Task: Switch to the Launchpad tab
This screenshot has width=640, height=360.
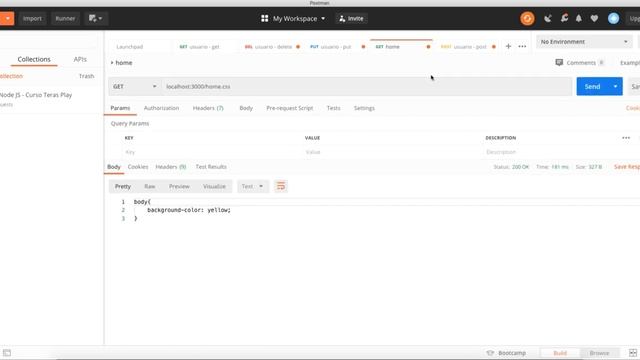Action: click(x=130, y=47)
